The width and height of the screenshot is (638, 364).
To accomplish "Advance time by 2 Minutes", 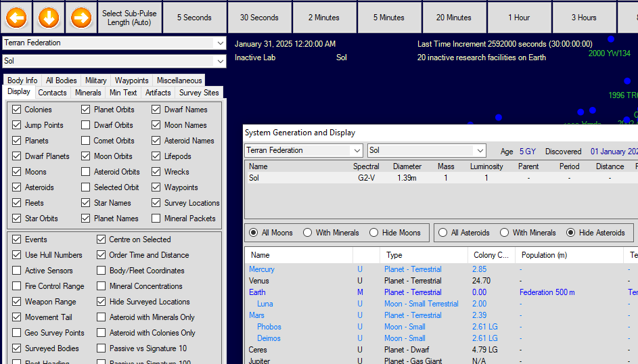I will click(324, 18).
